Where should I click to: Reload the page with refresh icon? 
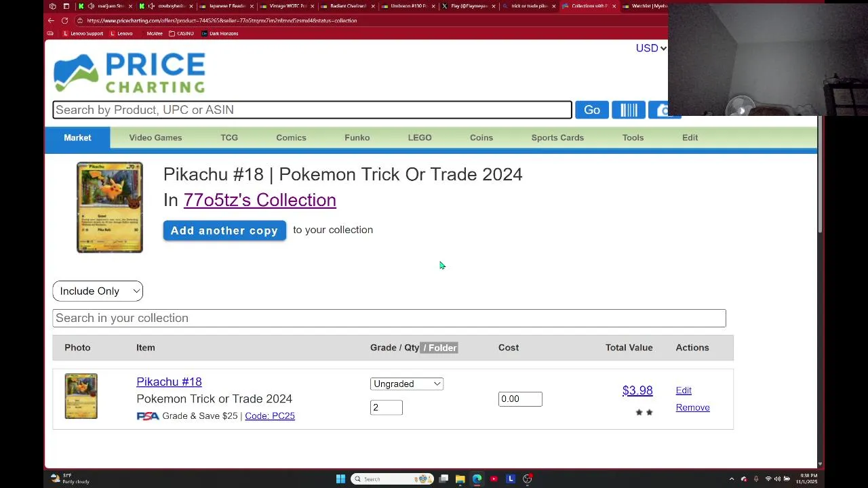64,20
